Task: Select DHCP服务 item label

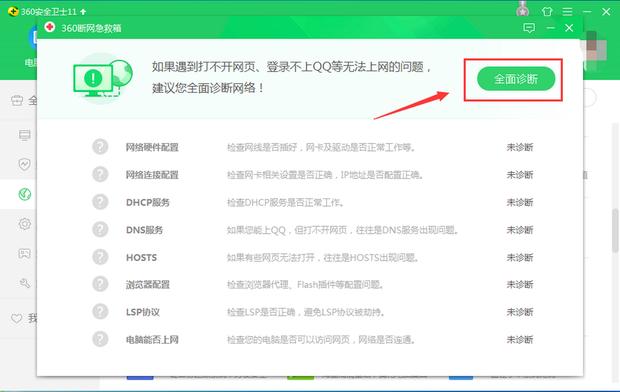Action: [148, 203]
